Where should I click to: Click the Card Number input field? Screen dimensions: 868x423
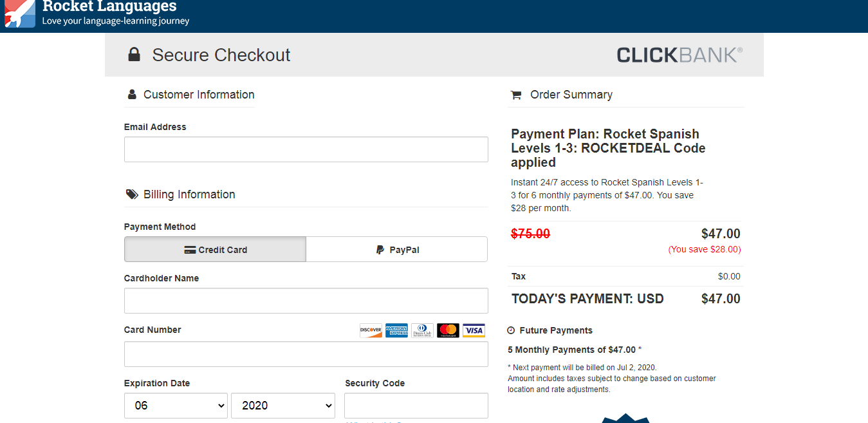(306, 354)
